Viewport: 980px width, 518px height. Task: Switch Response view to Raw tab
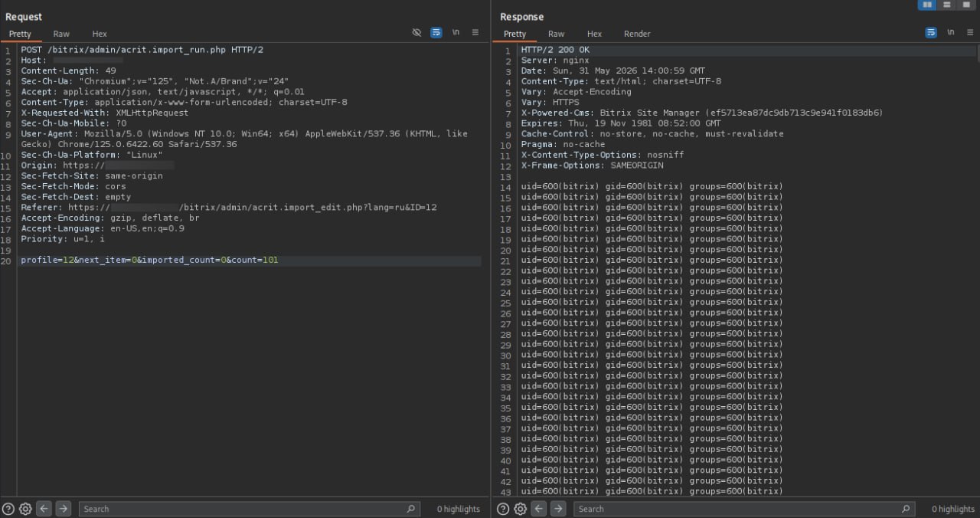[x=557, y=34]
